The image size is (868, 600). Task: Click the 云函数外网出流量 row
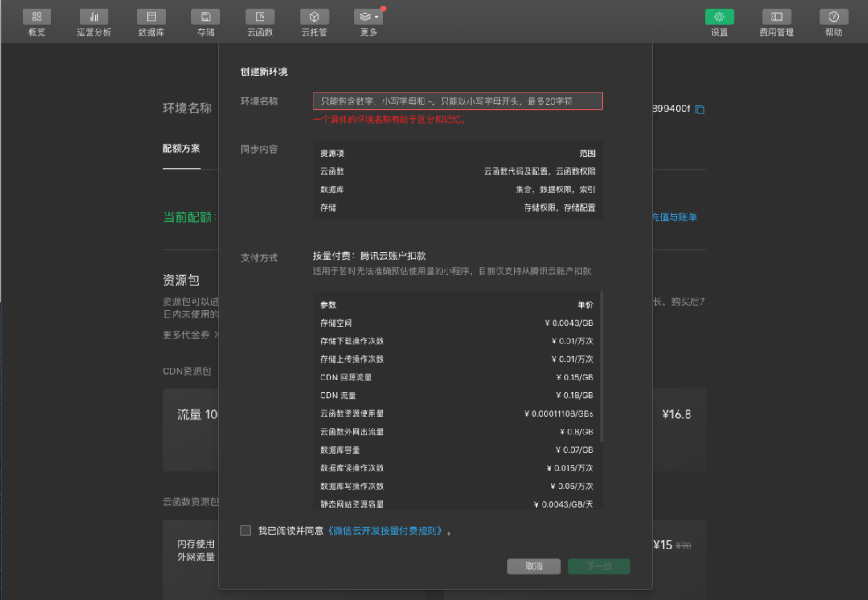pos(457,432)
